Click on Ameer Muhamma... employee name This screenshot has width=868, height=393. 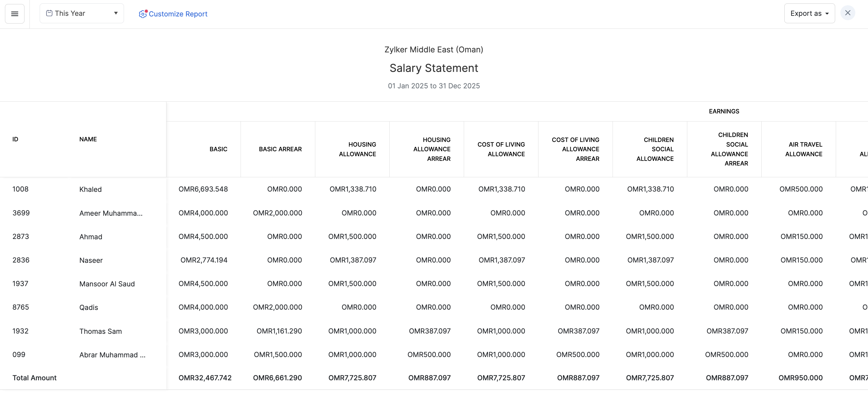111,213
